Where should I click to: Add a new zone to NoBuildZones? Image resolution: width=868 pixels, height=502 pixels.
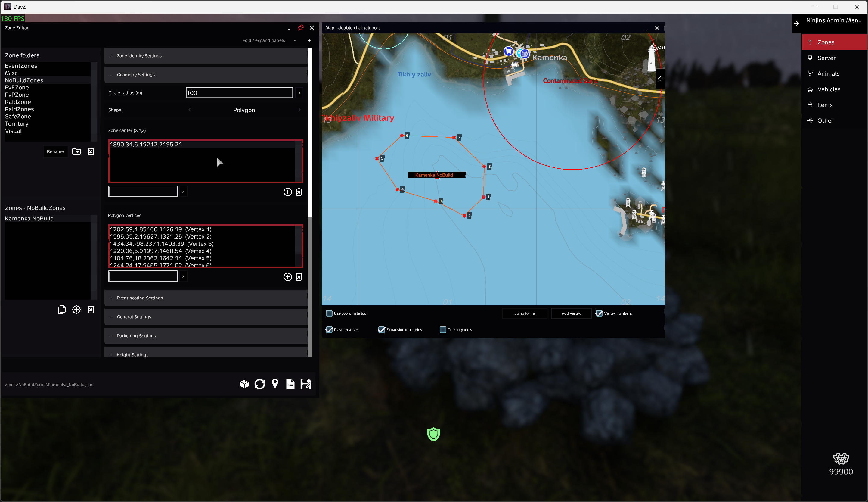[76, 310]
